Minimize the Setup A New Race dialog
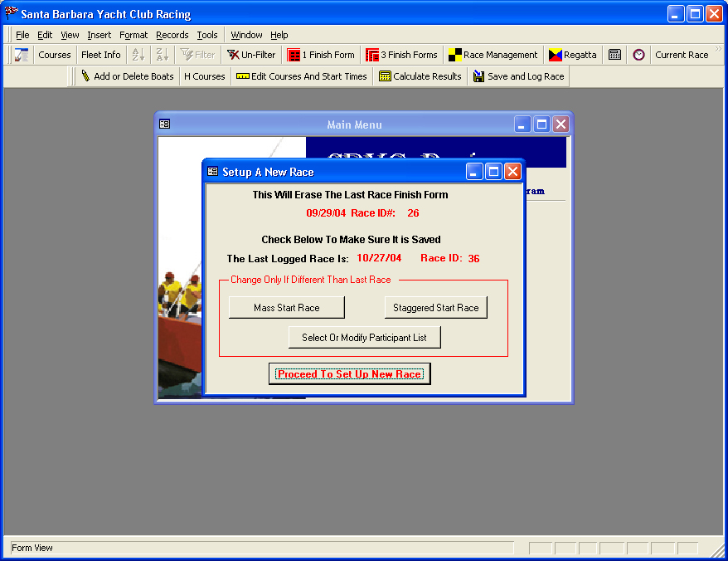 pos(474,172)
